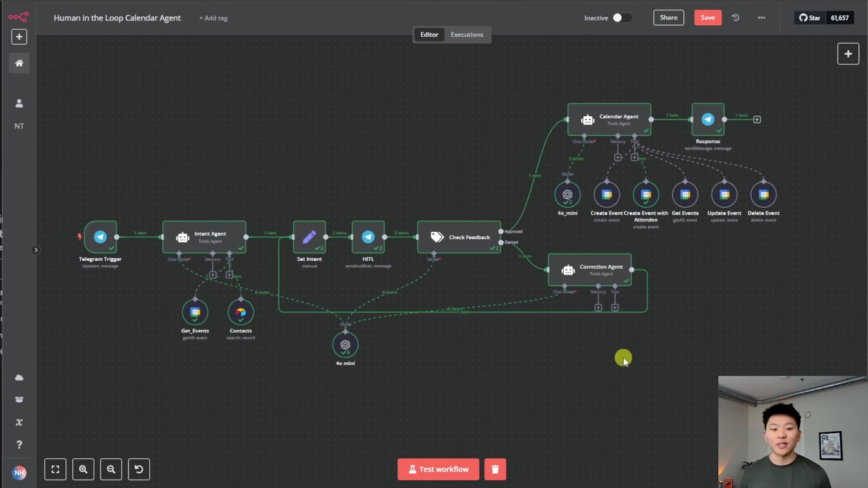Select the Correction Agent node

coord(590,270)
